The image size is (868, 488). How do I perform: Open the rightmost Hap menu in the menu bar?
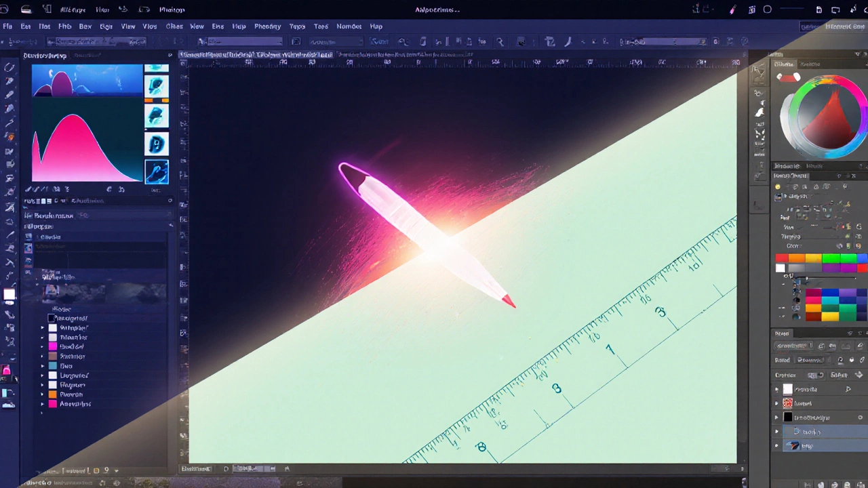pos(376,26)
